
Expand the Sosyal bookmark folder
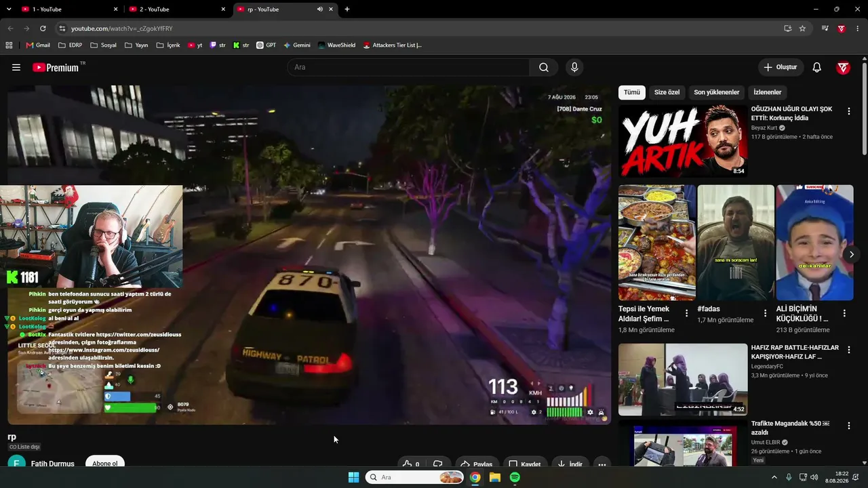[103, 45]
